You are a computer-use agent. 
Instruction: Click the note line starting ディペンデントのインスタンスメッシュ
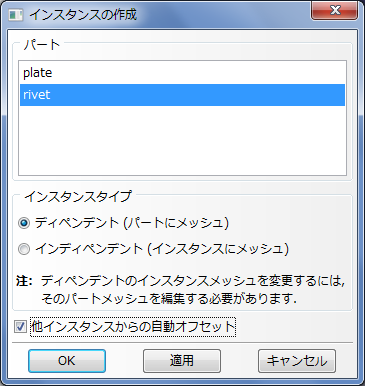point(193,281)
